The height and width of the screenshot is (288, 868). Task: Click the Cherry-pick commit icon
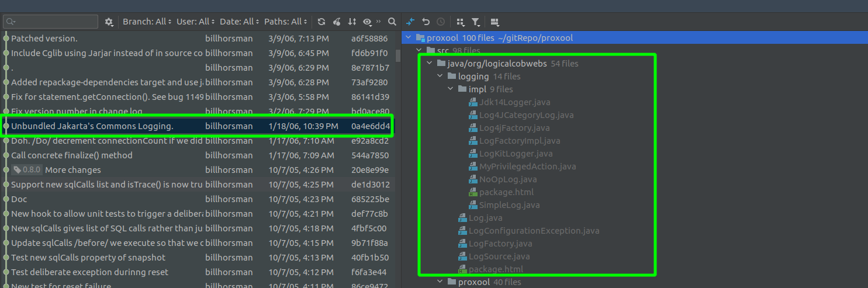[337, 22]
